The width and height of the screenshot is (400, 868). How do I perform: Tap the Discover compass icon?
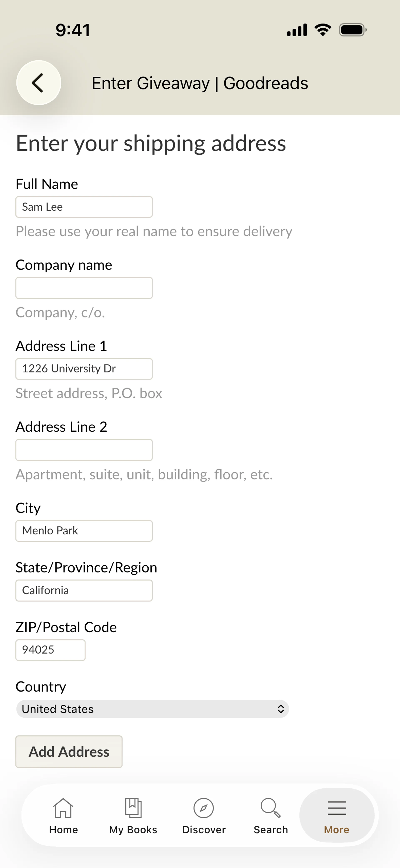204,808
